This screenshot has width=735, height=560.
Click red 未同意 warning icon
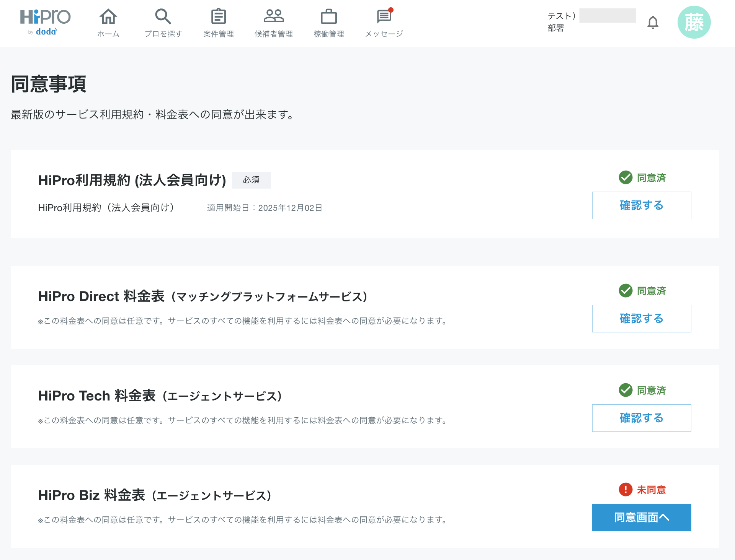pyautogui.click(x=626, y=490)
